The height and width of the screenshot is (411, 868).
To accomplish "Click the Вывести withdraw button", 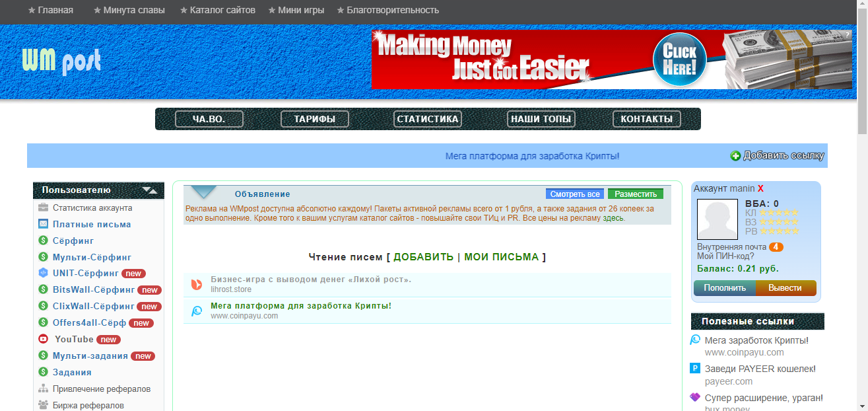I will click(x=786, y=288).
